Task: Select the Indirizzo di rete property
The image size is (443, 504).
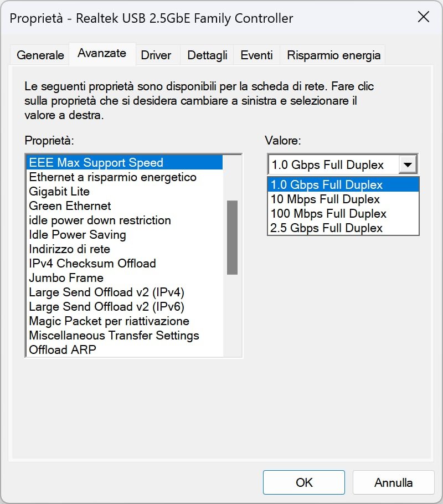Action: point(125,249)
